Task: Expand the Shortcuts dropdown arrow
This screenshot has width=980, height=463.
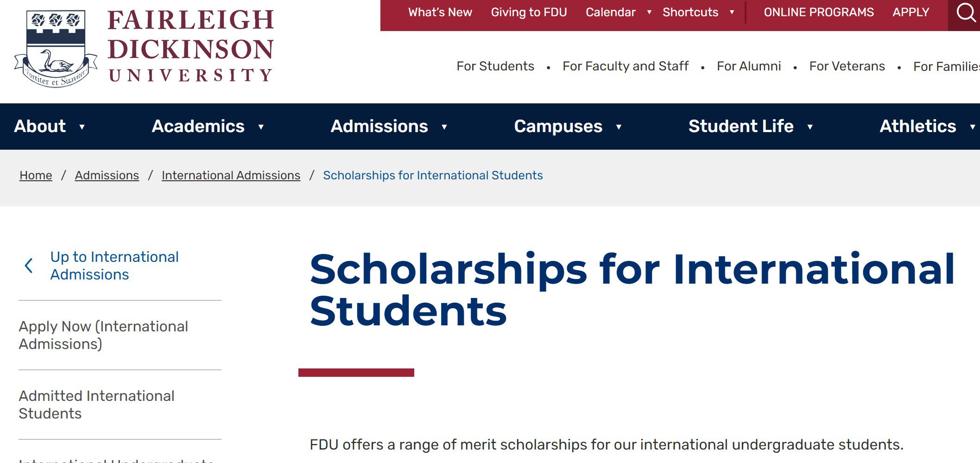Action: [732, 13]
